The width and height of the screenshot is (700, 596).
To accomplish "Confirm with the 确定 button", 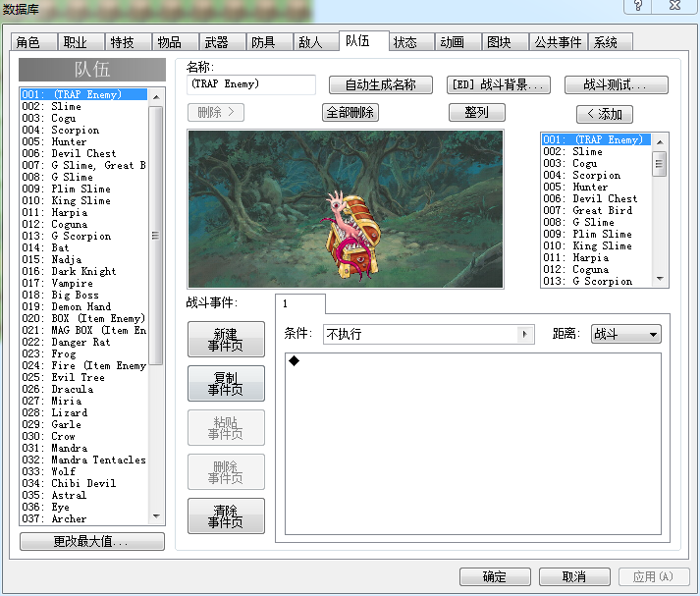I will pyautogui.click(x=495, y=576).
